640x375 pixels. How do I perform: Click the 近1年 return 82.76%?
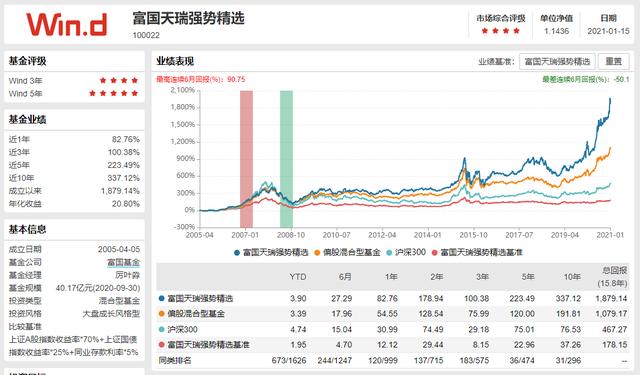126,139
